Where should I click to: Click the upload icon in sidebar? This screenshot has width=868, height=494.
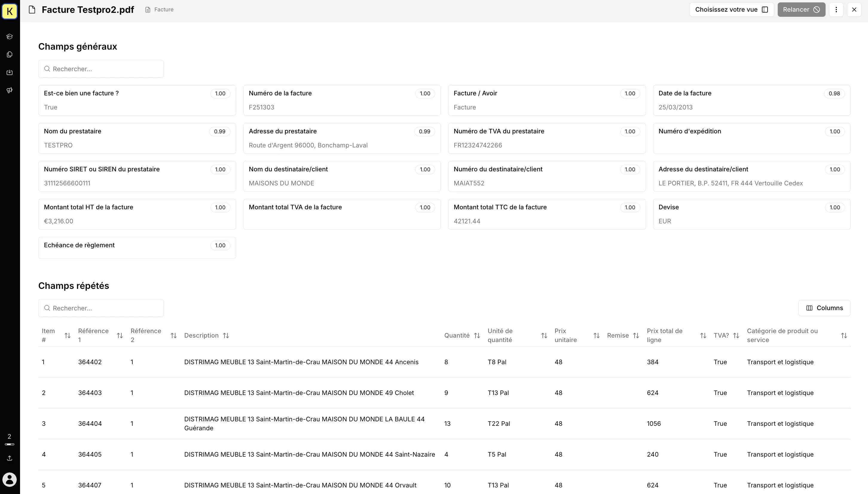pos(10,458)
